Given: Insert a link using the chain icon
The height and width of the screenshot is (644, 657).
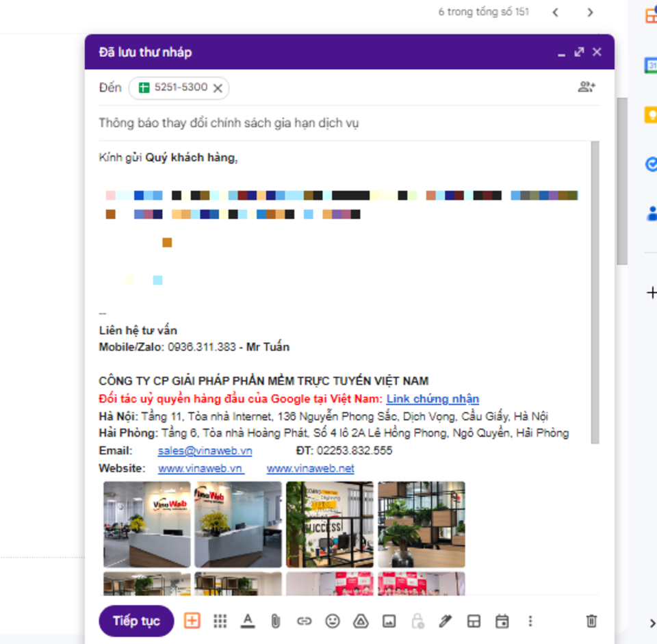Looking at the screenshot, I should point(304,621).
